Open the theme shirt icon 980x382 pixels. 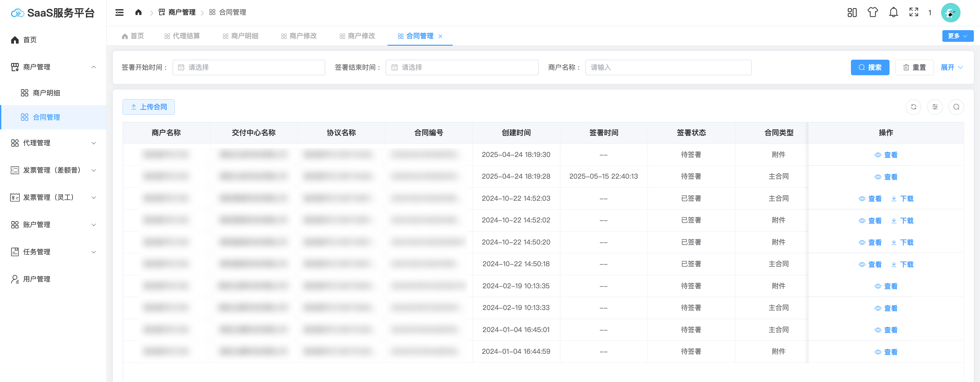pos(873,13)
